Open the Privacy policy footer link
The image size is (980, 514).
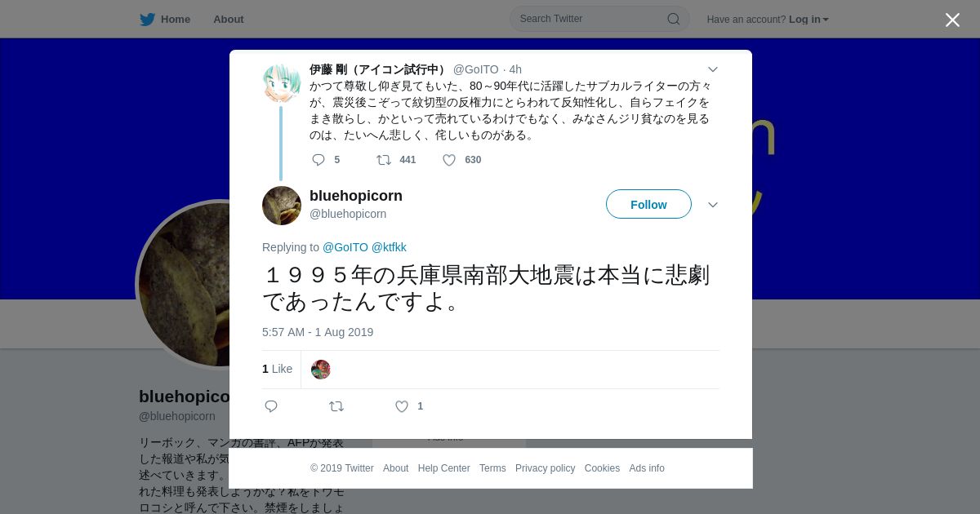click(545, 468)
